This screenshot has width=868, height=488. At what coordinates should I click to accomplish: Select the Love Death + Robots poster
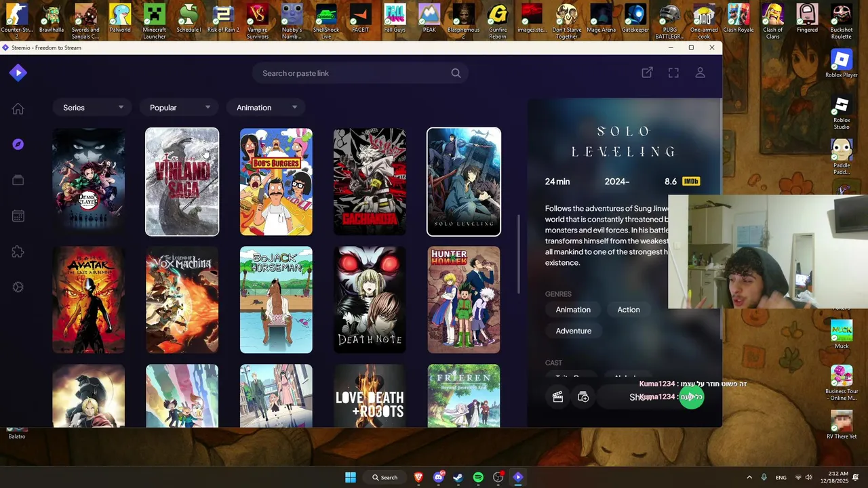click(x=370, y=396)
